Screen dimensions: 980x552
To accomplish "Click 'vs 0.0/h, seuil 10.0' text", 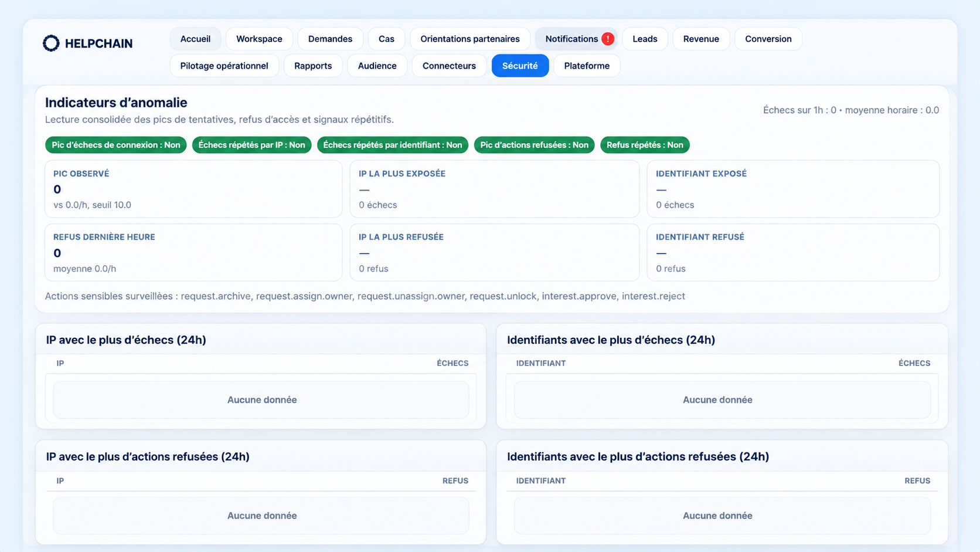I will click(92, 205).
